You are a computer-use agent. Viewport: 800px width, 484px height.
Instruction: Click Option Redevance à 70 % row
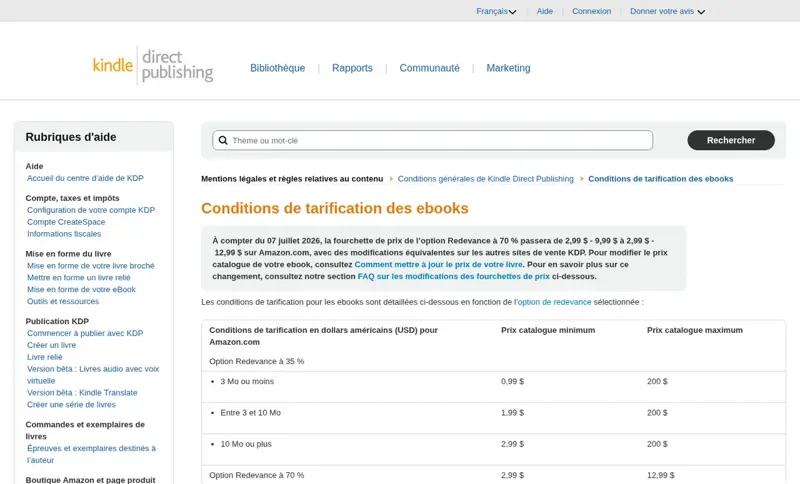[493, 475]
